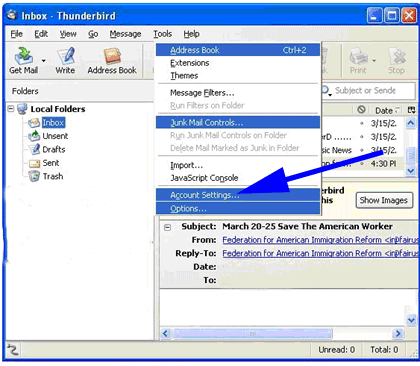Collapse the message header details toggle
The height and width of the screenshot is (366, 420).
coord(167,227)
